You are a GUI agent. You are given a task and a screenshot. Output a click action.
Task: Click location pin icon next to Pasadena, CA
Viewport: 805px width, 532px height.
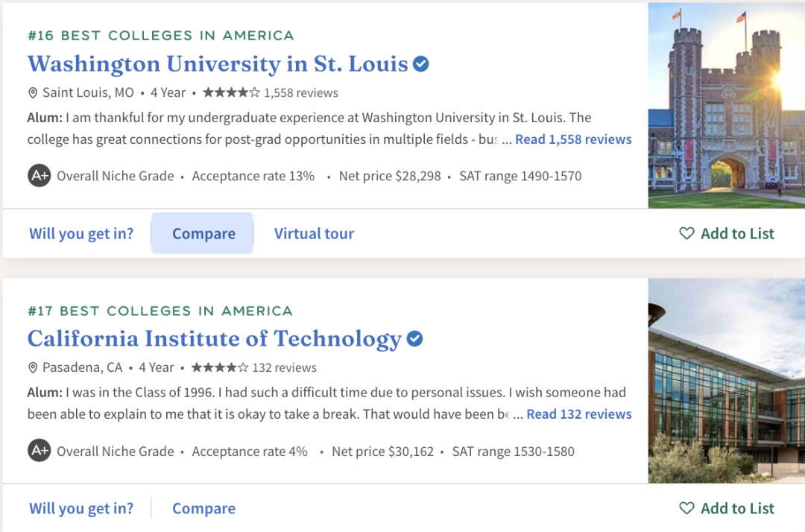point(33,368)
